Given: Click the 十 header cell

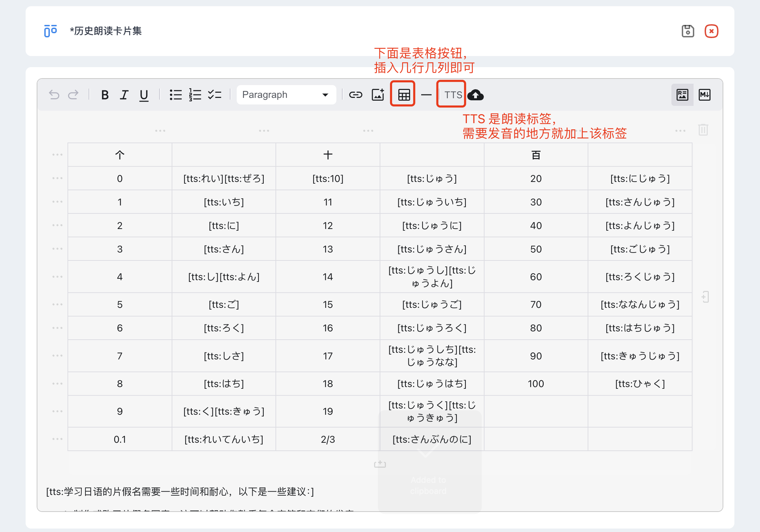Looking at the screenshot, I should pos(328,155).
